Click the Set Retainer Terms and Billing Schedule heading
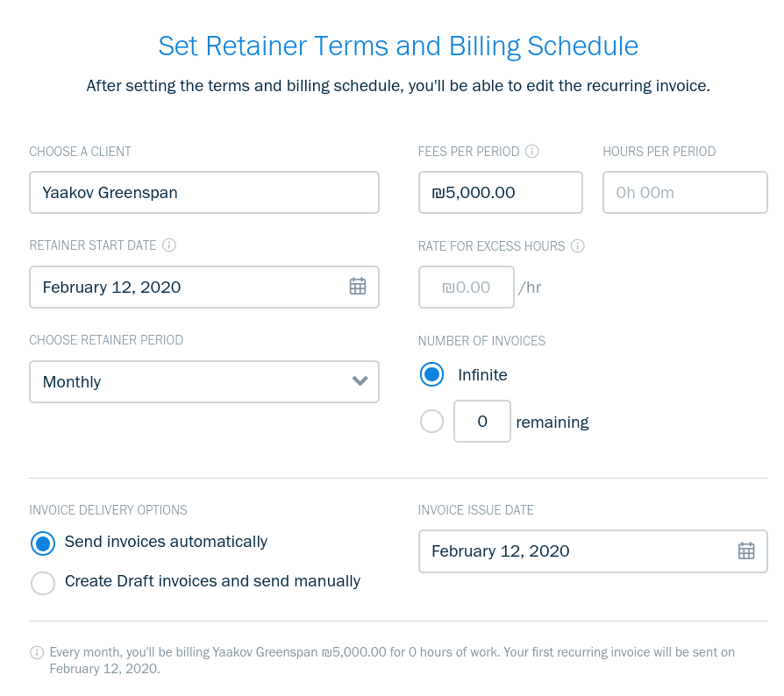 pos(398,46)
